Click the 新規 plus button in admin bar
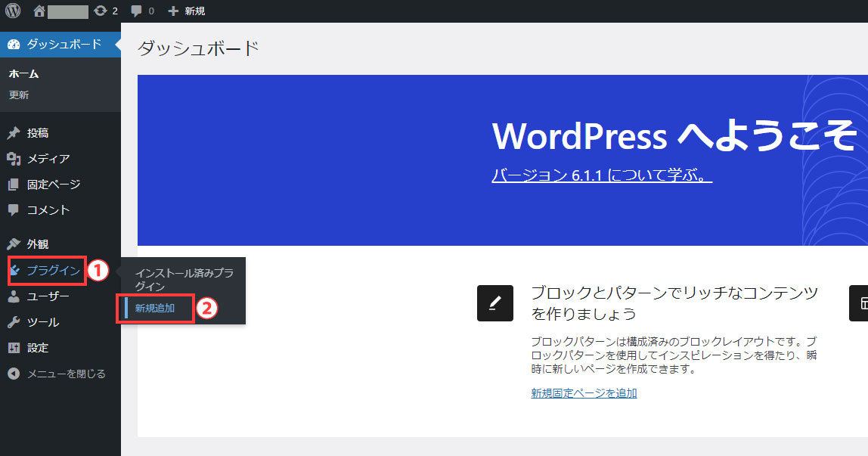This screenshot has height=456, width=868. pyautogui.click(x=186, y=11)
